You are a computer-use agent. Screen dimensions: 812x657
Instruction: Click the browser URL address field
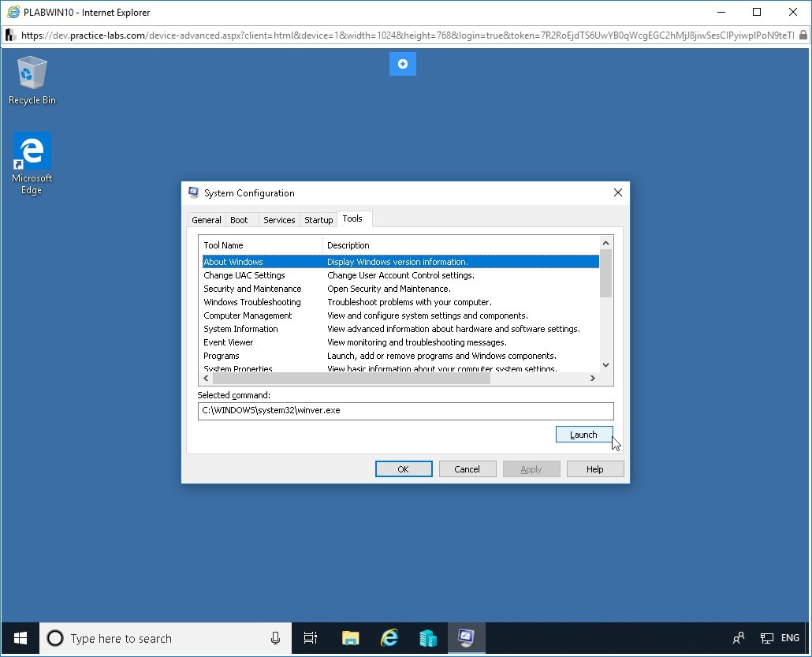tap(407, 35)
